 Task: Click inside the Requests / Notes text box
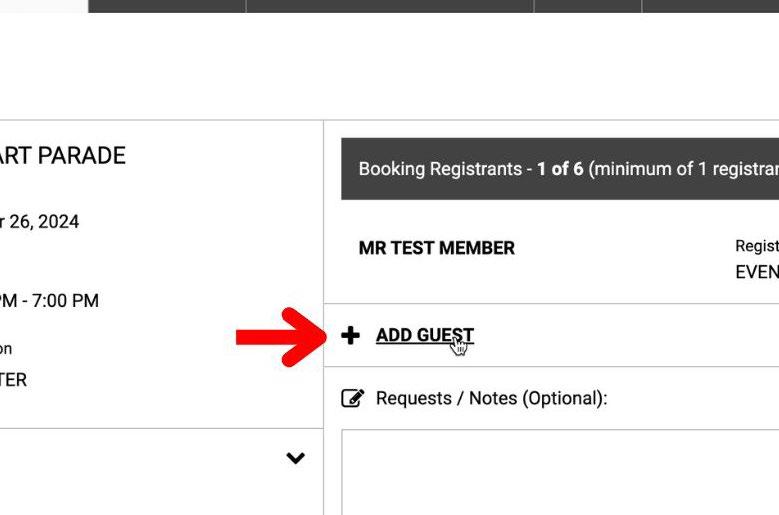pos(560,472)
